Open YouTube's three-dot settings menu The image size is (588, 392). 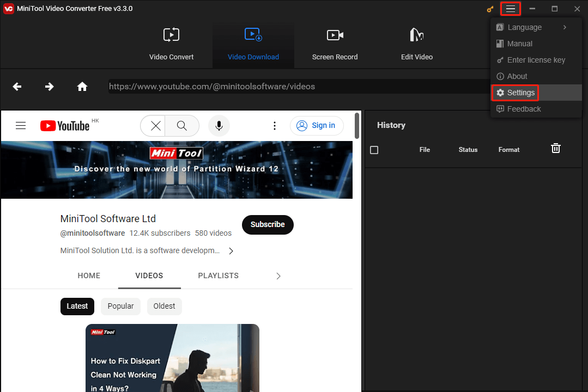275,126
